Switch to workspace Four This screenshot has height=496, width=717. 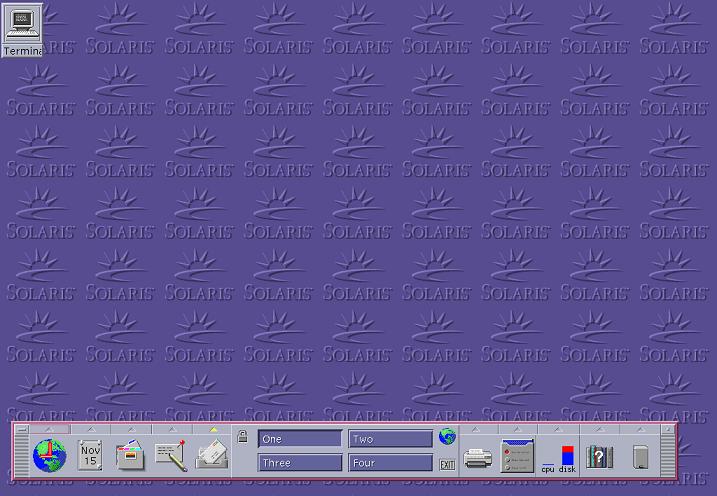click(391, 463)
